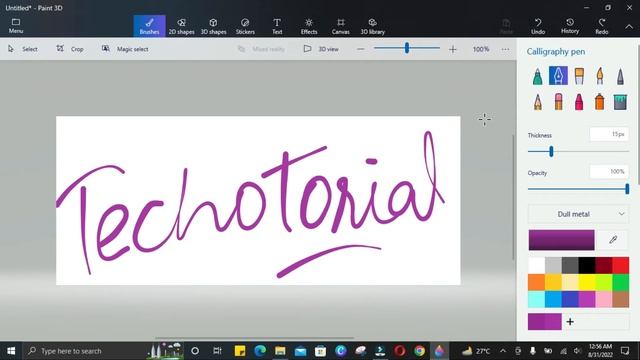Image resolution: width=640 pixels, height=360 pixels.
Task: Select the Calligraphy pen brush
Action: pyautogui.click(x=558, y=76)
